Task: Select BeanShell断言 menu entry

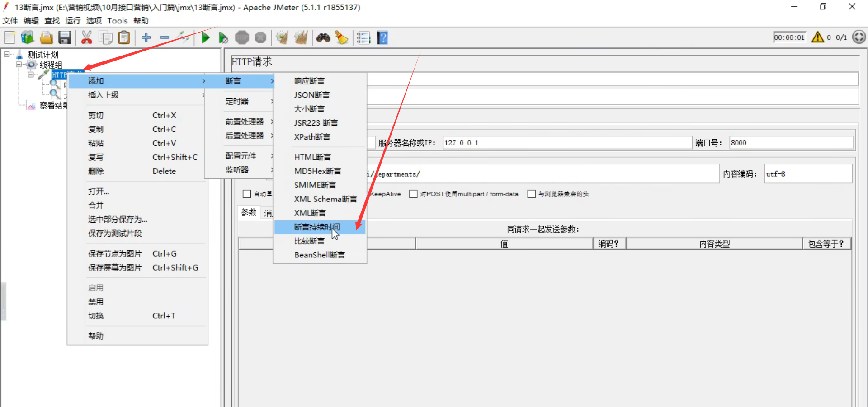Action: point(320,255)
